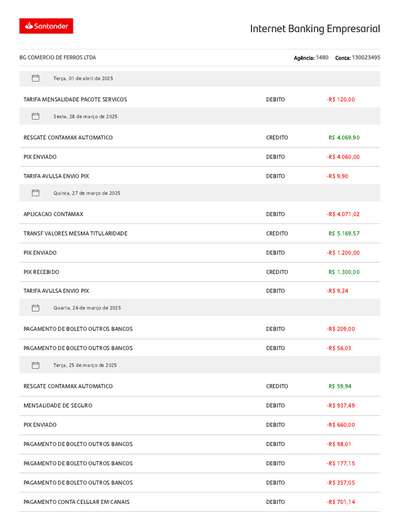Screen dimensions: 399x532
Task: Select the Internet Banking Empresarial heading
Action: tap(315, 29)
